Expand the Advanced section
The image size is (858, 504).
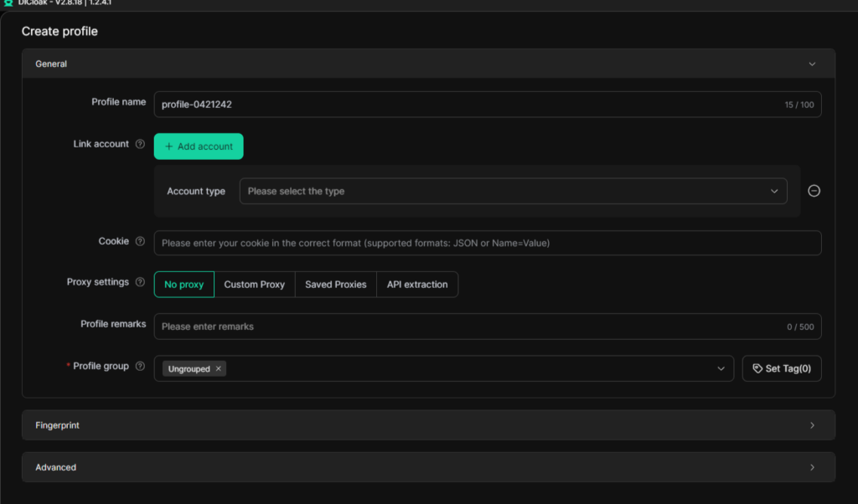point(427,467)
